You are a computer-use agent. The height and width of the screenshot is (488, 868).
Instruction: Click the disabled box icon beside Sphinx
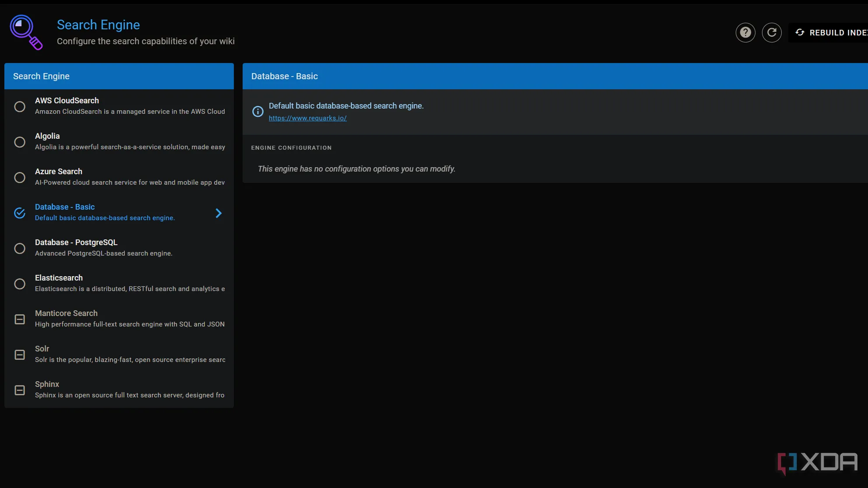(x=20, y=390)
